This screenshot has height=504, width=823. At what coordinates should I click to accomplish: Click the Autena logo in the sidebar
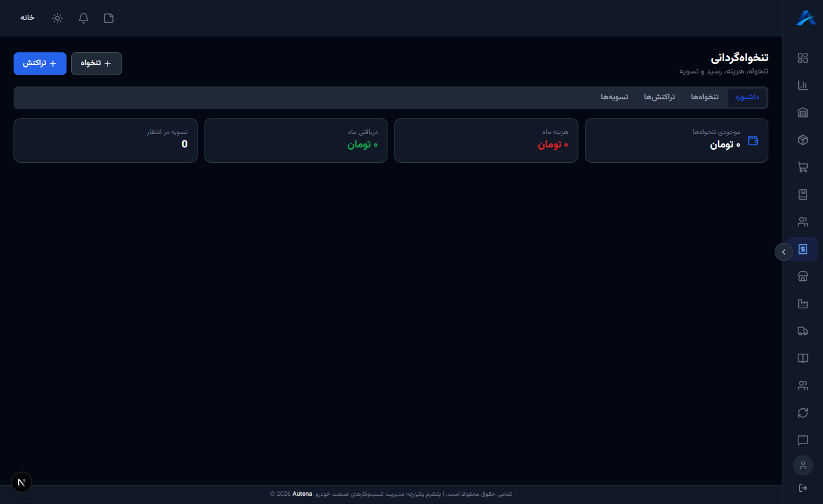click(x=805, y=18)
